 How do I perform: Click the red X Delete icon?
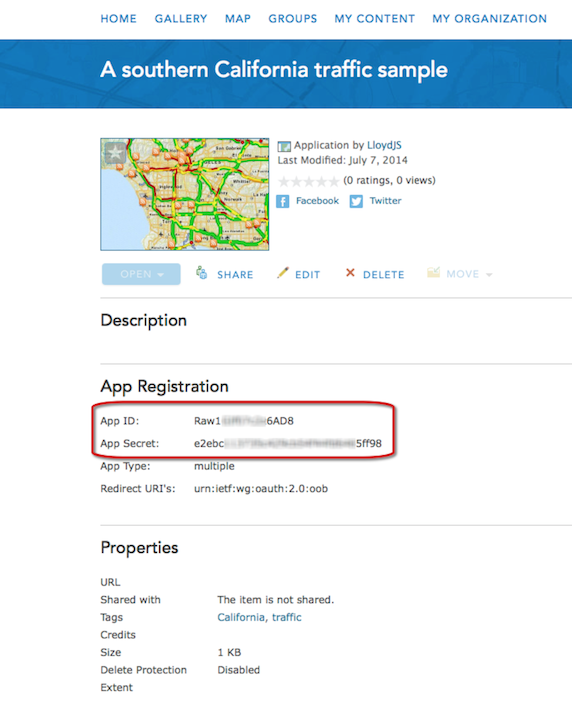[x=350, y=273]
